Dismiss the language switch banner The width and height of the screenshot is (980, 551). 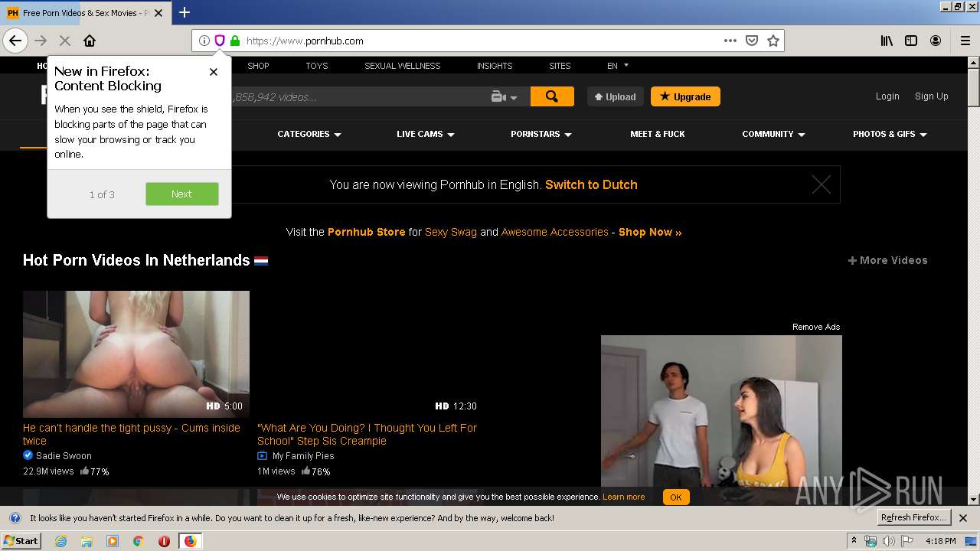(822, 184)
